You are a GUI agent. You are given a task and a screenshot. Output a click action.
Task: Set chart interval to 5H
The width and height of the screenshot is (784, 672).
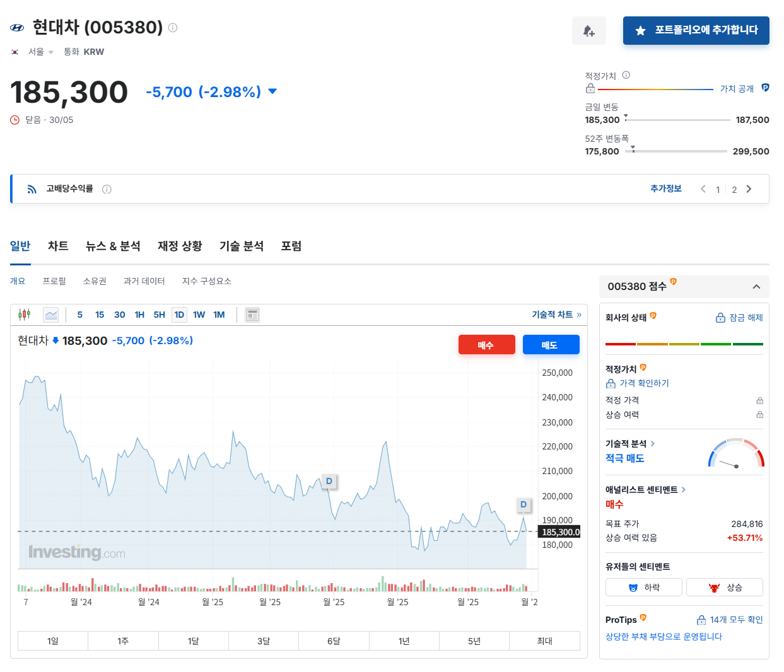click(x=160, y=315)
